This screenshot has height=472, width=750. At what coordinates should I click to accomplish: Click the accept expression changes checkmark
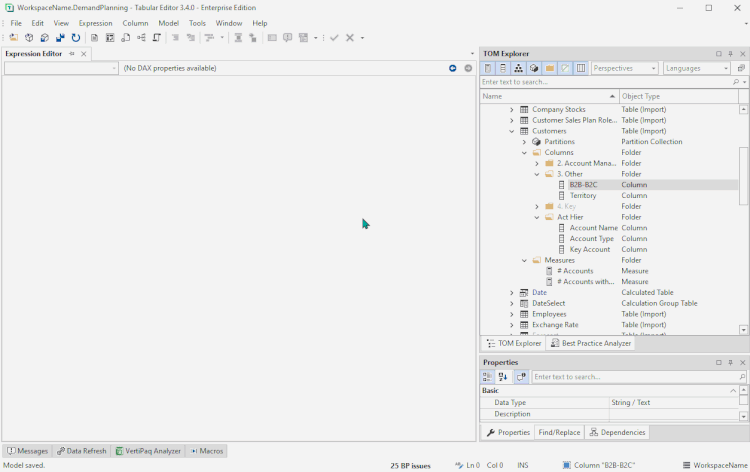click(x=334, y=38)
